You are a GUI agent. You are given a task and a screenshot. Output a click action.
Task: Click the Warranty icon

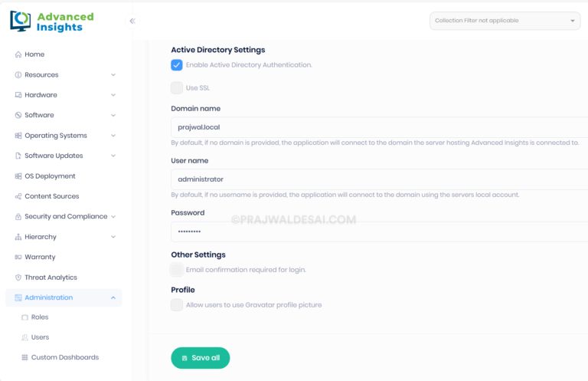coord(18,257)
